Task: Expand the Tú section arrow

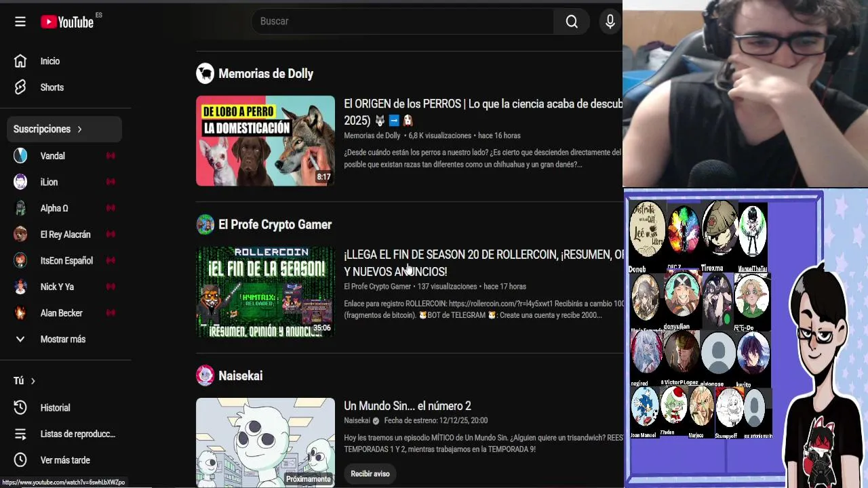Action: [x=33, y=381]
